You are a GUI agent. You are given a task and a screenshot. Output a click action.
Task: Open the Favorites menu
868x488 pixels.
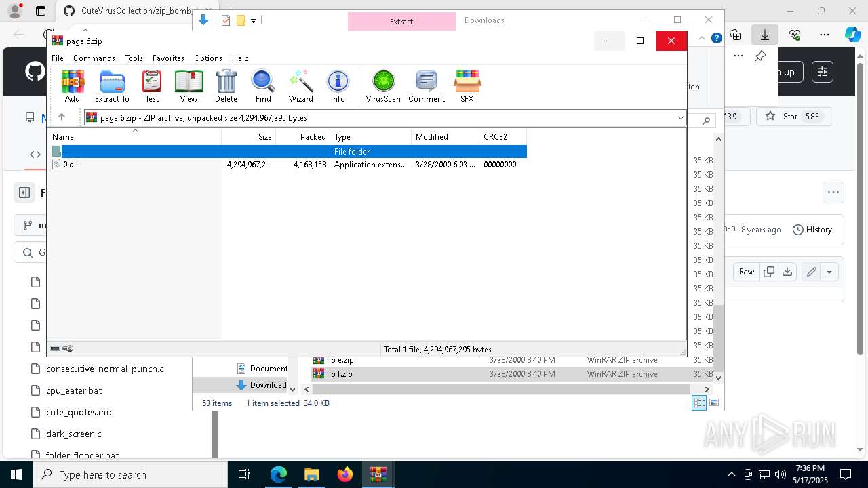[168, 58]
